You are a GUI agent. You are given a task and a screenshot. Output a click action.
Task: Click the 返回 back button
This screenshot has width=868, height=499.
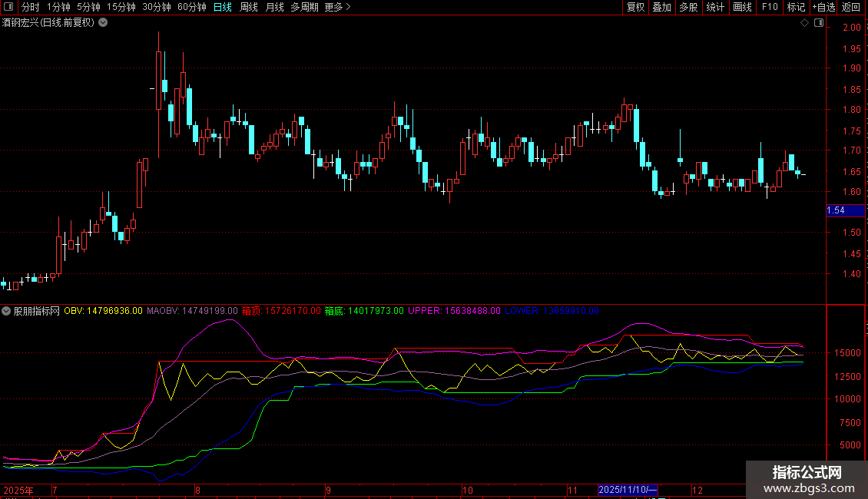(x=851, y=8)
